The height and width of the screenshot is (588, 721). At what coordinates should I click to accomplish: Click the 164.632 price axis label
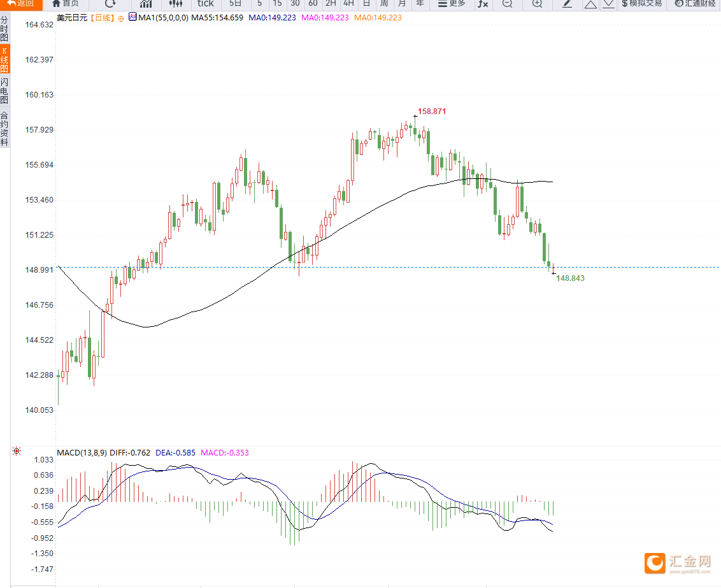39,25
